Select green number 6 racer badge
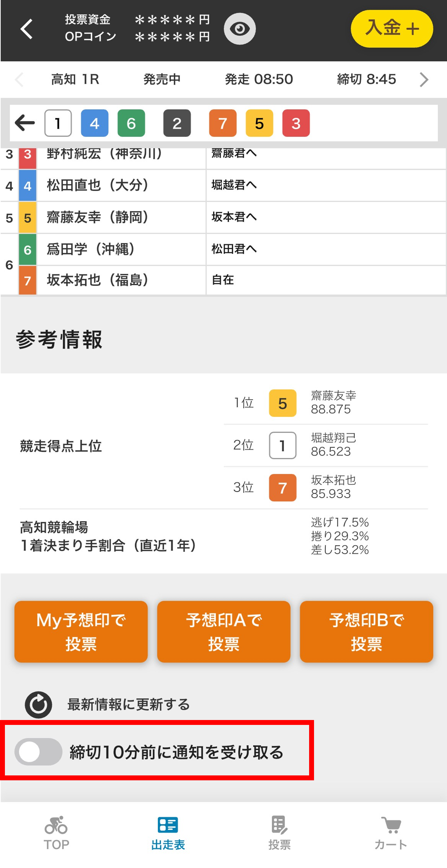Image resolution: width=447 pixels, height=868 pixels. coord(131,123)
